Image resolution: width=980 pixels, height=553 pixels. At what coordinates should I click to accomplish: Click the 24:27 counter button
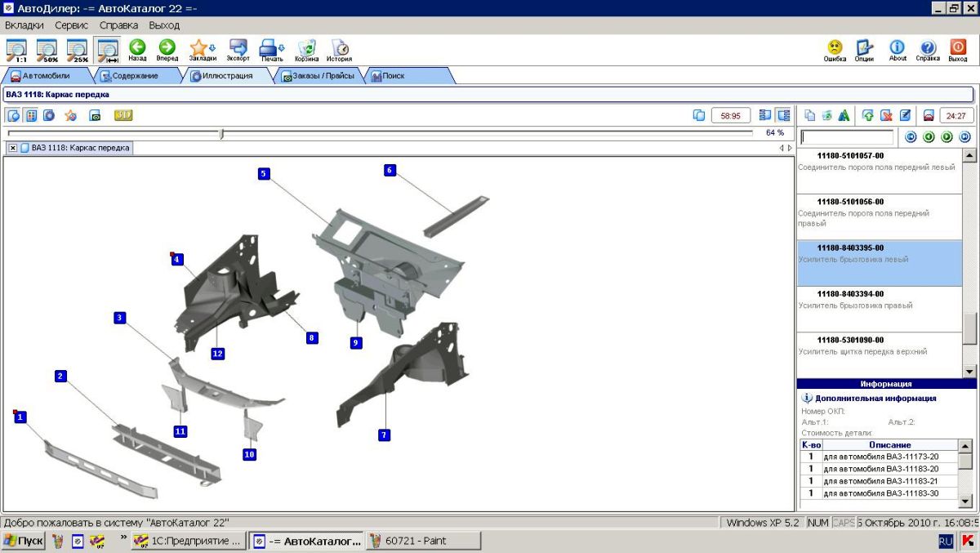[x=956, y=115]
